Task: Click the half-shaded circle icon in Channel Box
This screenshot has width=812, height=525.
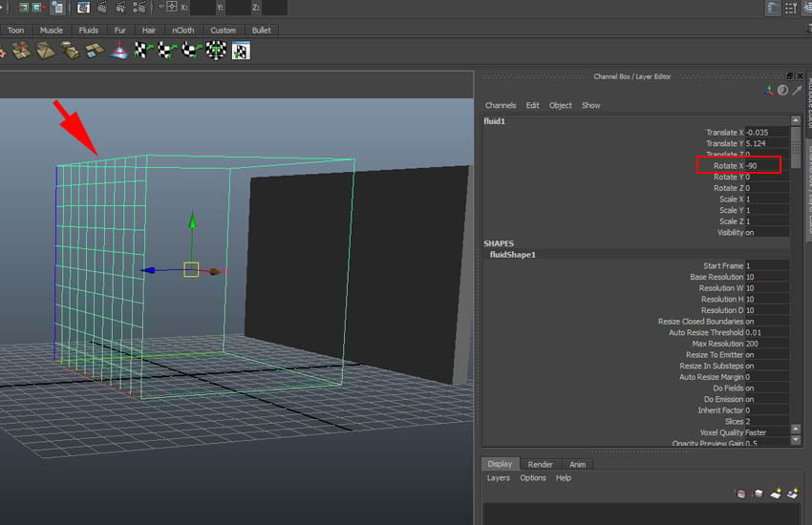Action: [783, 90]
